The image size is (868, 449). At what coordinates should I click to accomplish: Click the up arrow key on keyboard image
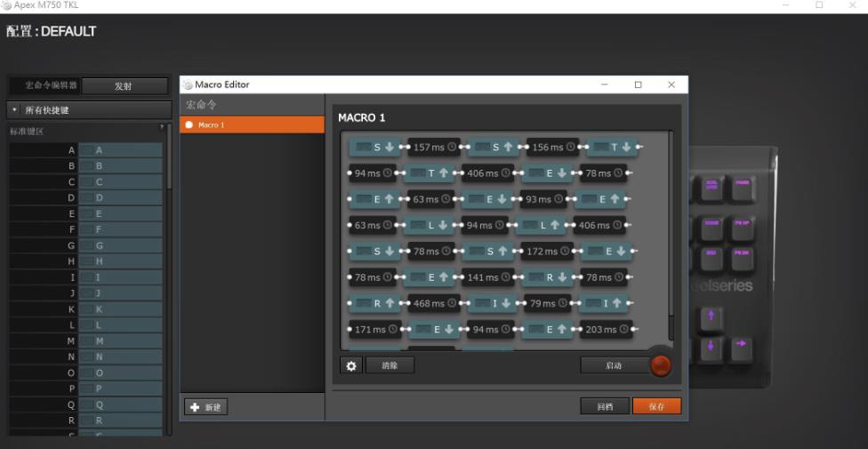(711, 318)
